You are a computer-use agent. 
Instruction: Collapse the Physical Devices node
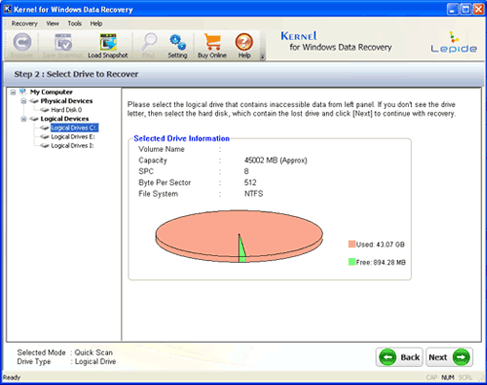click(24, 101)
